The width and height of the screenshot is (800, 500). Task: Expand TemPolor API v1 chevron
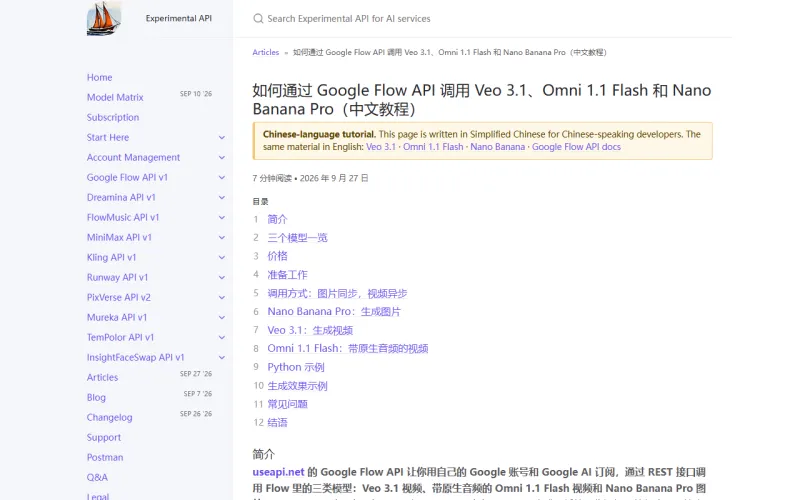pos(222,337)
